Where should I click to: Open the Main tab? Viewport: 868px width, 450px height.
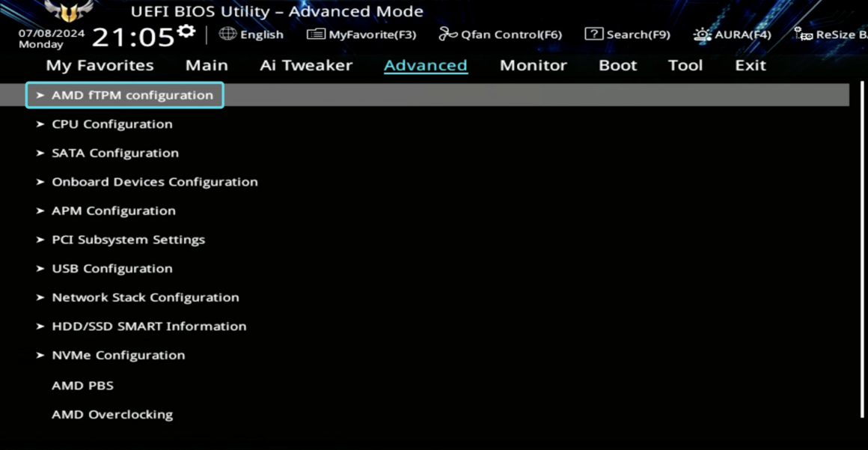tap(207, 65)
